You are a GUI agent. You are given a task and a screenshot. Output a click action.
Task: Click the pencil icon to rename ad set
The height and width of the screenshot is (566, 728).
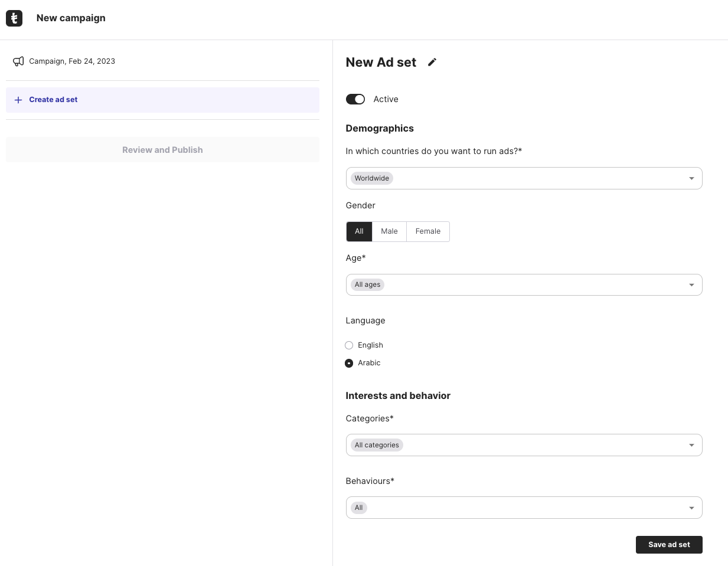point(432,62)
